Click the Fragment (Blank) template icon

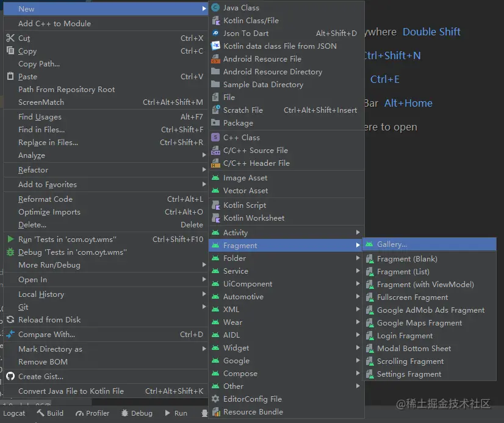pos(369,259)
